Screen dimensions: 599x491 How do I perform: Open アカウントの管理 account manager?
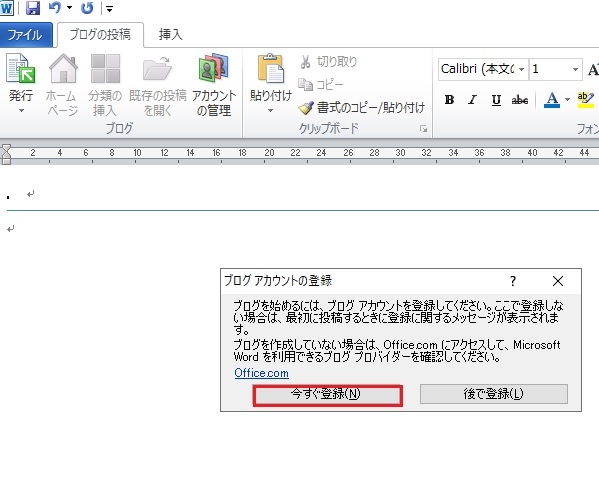tap(214, 85)
